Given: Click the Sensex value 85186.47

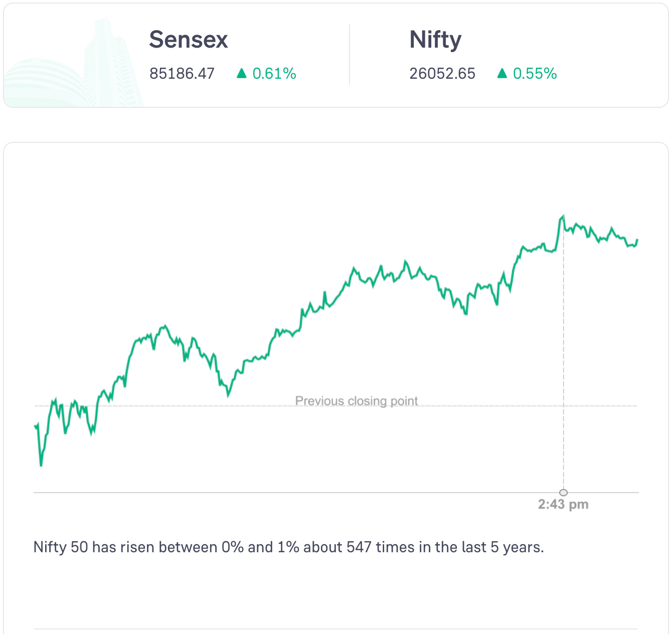Looking at the screenshot, I should click(x=182, y=74).
